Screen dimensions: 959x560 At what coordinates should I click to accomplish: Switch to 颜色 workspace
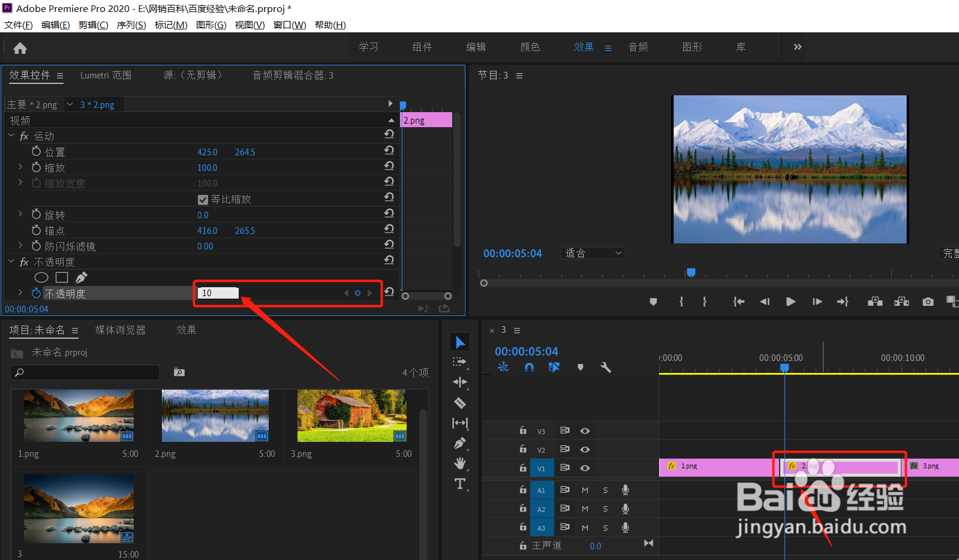coord(530,47)
